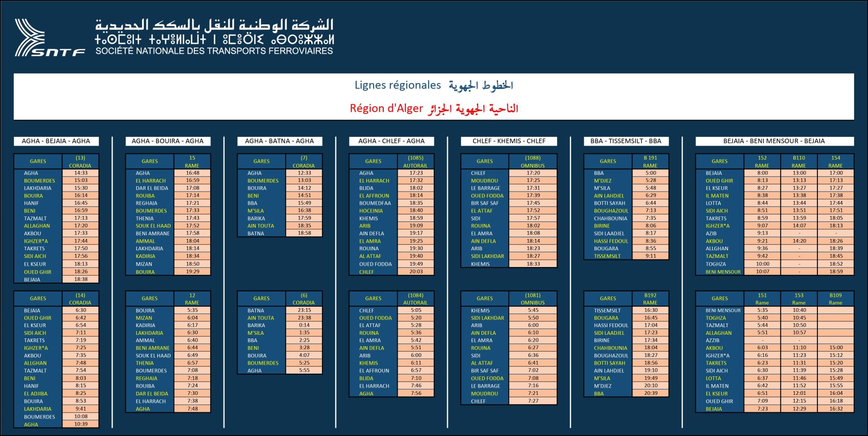Choose the AGHA - CHLEF - AGHA route header
This screenshot has width=868, height=436.
click(x=392, y=141)
